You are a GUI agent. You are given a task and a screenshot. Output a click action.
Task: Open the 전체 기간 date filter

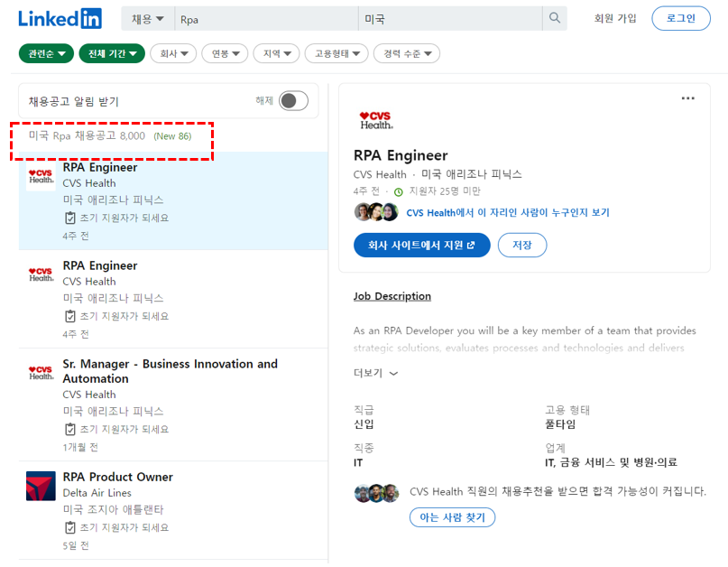tap(112, 53)
